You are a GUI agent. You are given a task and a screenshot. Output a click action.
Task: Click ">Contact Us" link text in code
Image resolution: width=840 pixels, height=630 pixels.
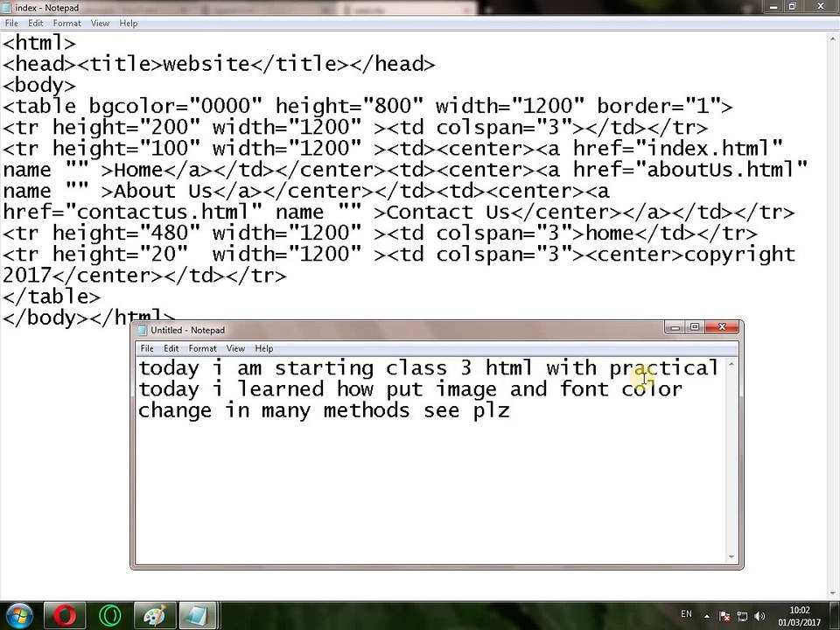(441, 212)
